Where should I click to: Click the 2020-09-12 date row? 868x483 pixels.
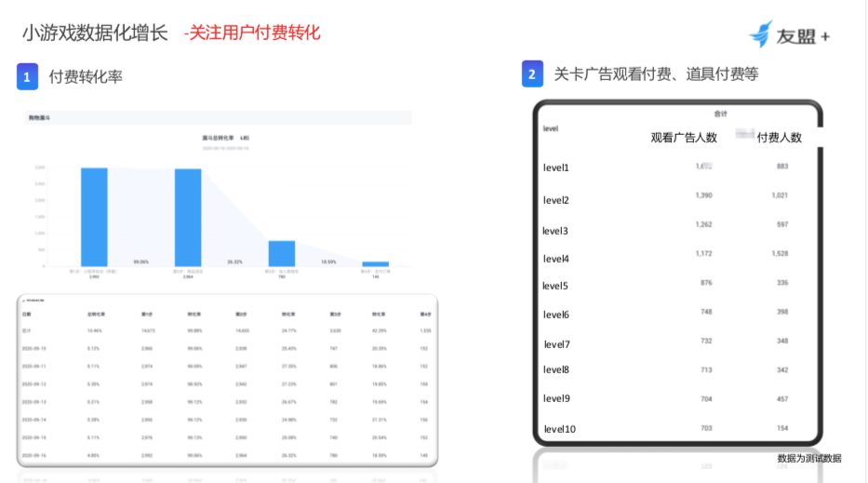click(x=33, y=383)
